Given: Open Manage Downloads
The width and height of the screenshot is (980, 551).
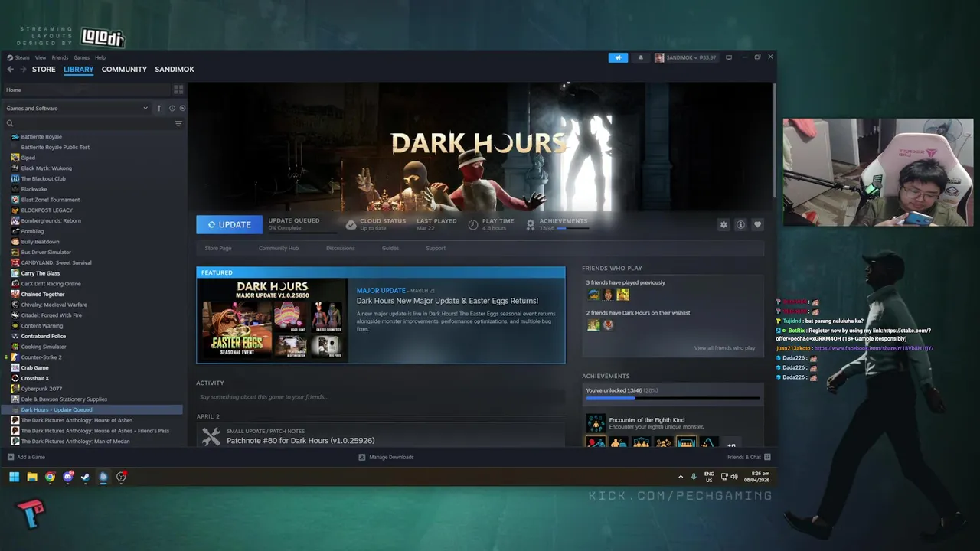Looking at the screenshot, I should click(386, 457).
